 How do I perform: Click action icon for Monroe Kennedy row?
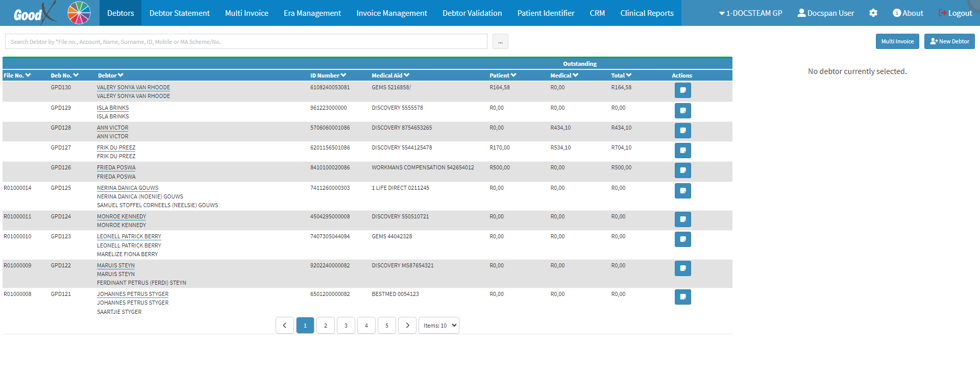pyautogui.click(x=682, y=219)
